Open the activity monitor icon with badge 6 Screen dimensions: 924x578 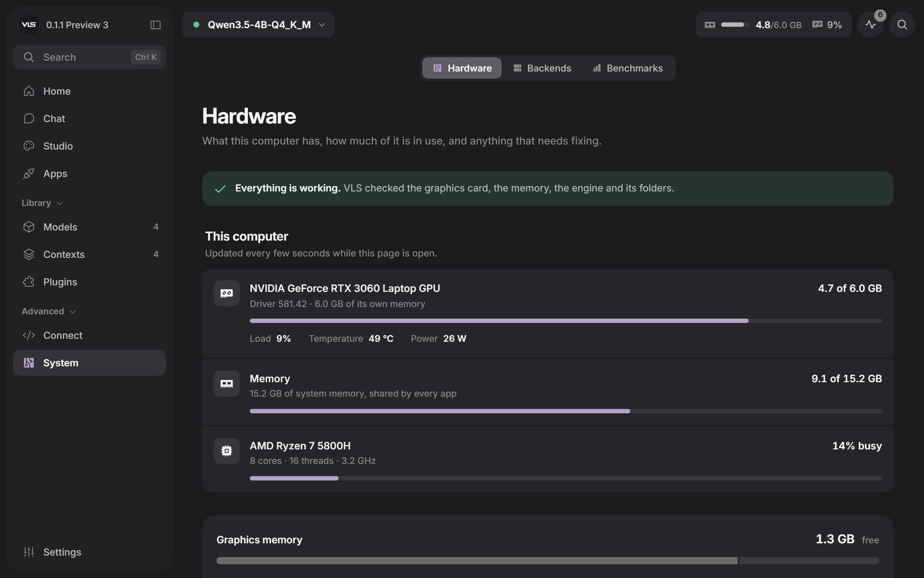[870, 25]
